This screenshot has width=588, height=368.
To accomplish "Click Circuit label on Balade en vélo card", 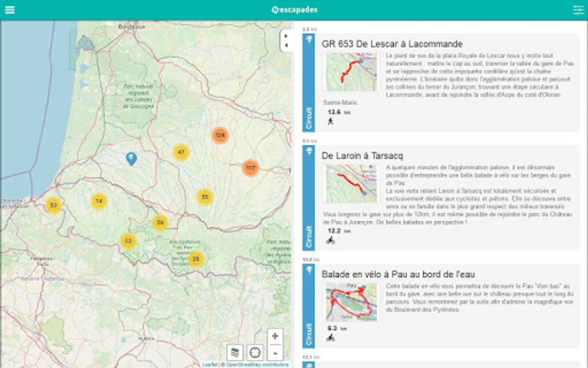I will click(x=309, y=334).
